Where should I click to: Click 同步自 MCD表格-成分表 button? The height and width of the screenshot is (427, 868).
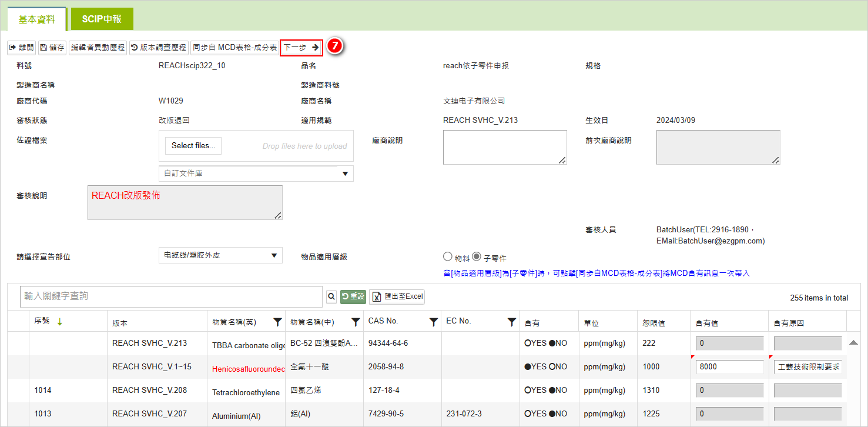click(234, 48)
